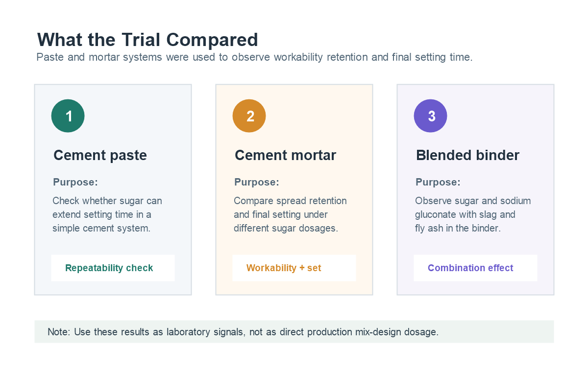
Task: Click the Purpose label in Cement mortar card
Action: [257, 182]
